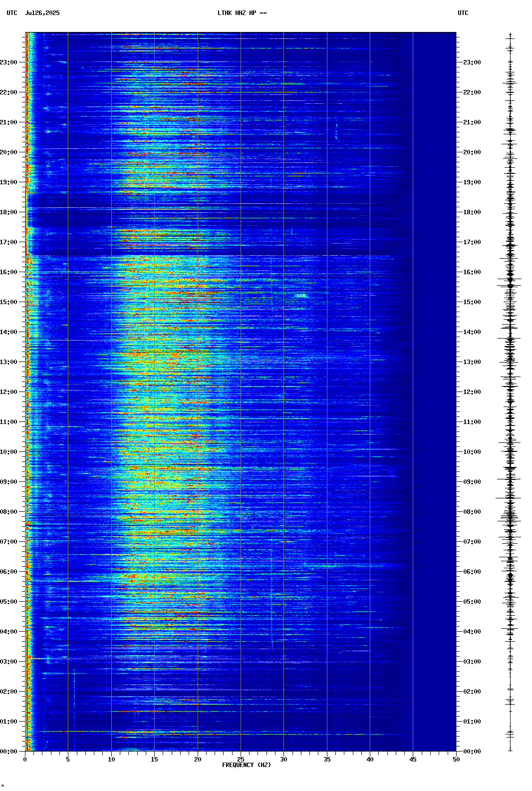The height and width of the screenshot is (791, 532).
Task: Click the left-axis 21:00 time label
Action: pos(8,122)
